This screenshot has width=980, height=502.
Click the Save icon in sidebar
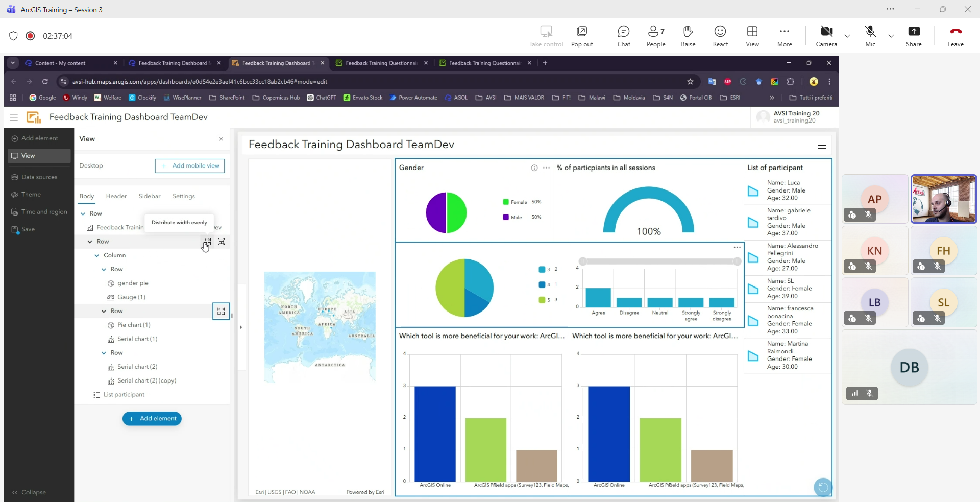coord(15,229)
